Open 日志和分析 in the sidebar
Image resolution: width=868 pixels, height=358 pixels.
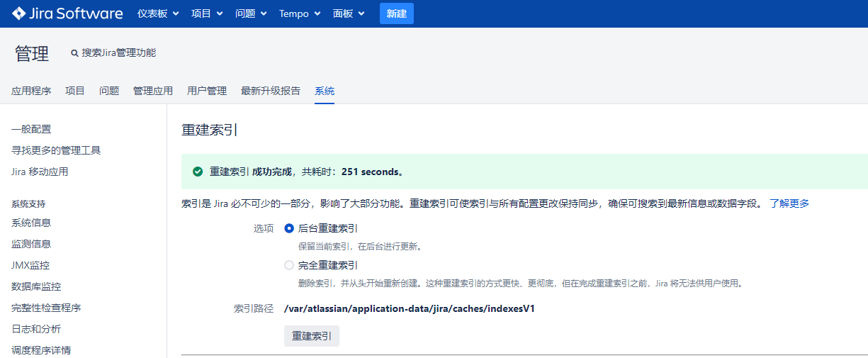coord(36,329)
